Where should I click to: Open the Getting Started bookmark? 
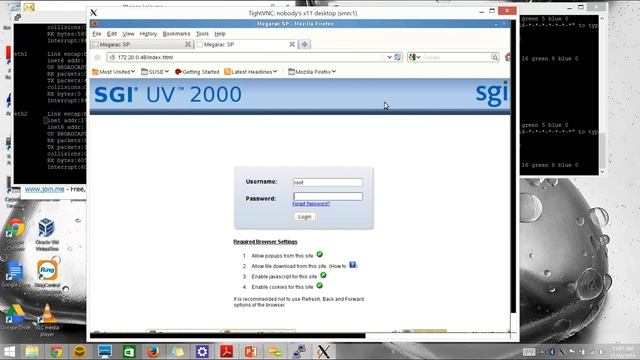pos(197,72)
